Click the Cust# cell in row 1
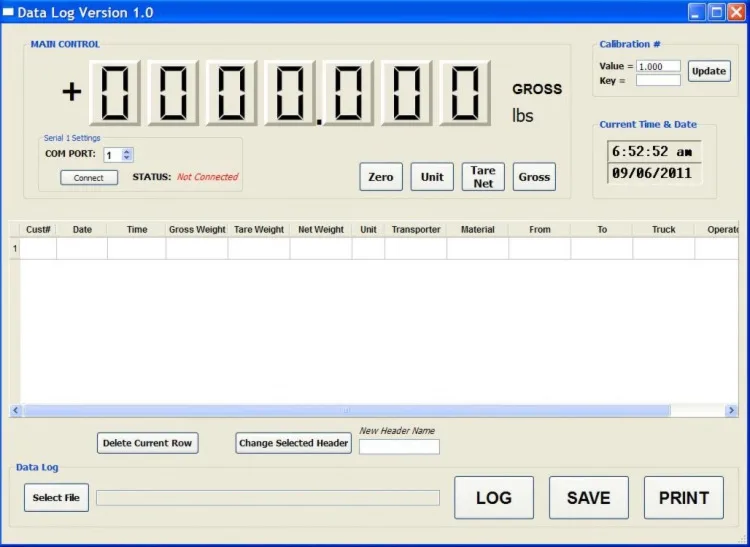 point(38,249)
